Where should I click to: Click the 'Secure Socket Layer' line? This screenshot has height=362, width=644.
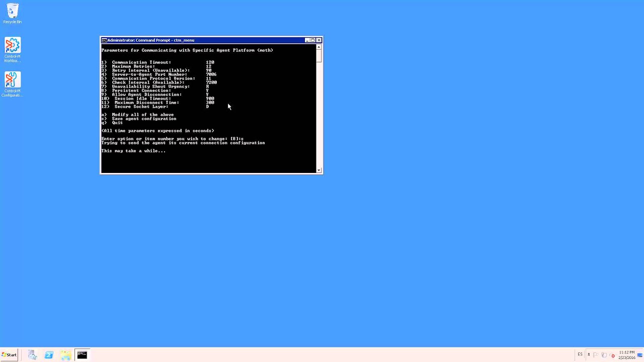[155, 107]
